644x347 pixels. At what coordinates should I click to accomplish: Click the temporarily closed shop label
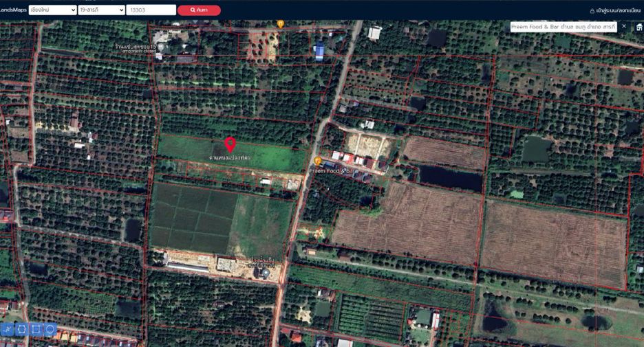136,48
